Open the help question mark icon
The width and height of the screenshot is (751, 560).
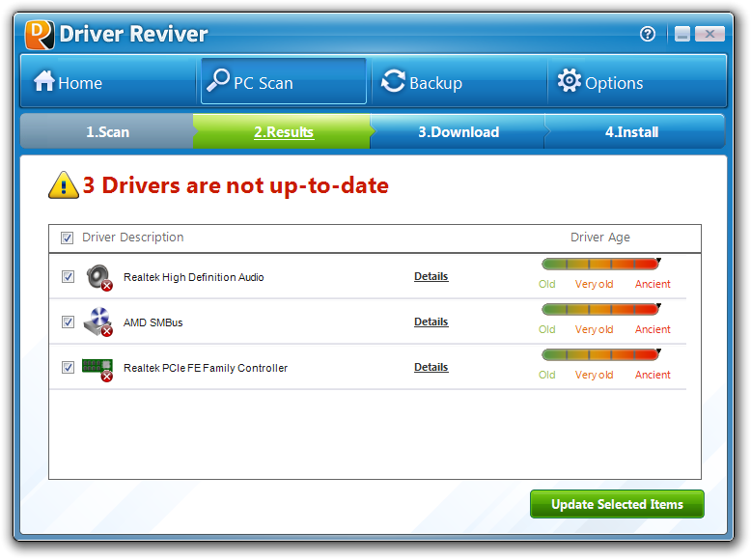coord(648,34)
